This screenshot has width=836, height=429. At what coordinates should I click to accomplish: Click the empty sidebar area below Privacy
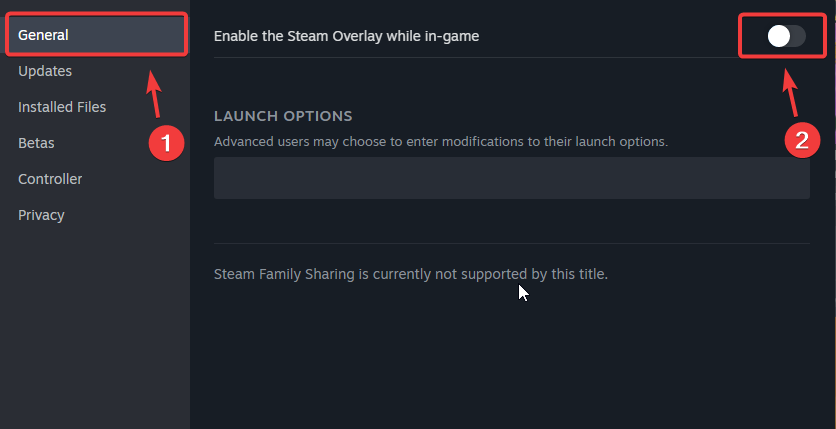pos(94,330)
